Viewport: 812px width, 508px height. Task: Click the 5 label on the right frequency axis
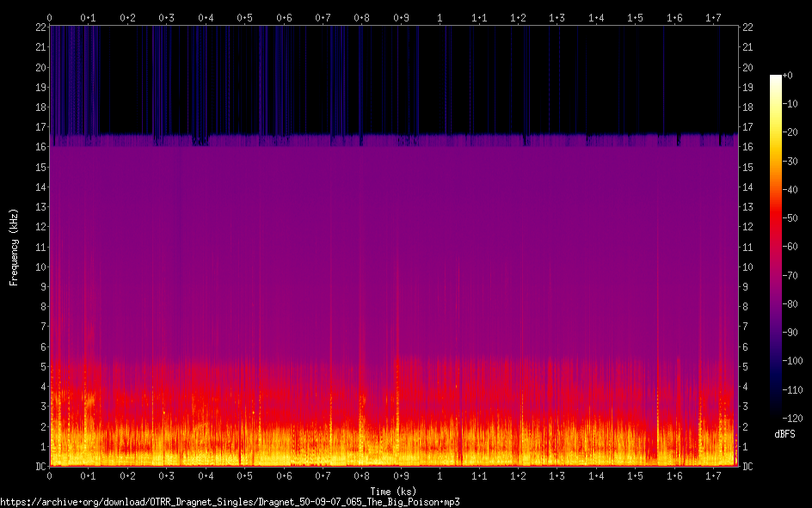(x=746, y=367)
